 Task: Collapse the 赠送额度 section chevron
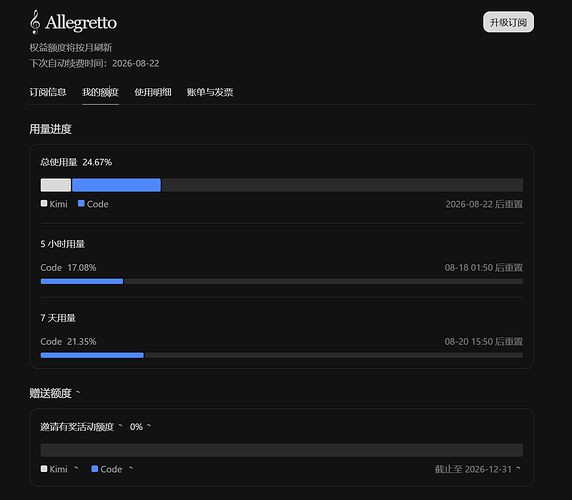click(x=78, y=392)
